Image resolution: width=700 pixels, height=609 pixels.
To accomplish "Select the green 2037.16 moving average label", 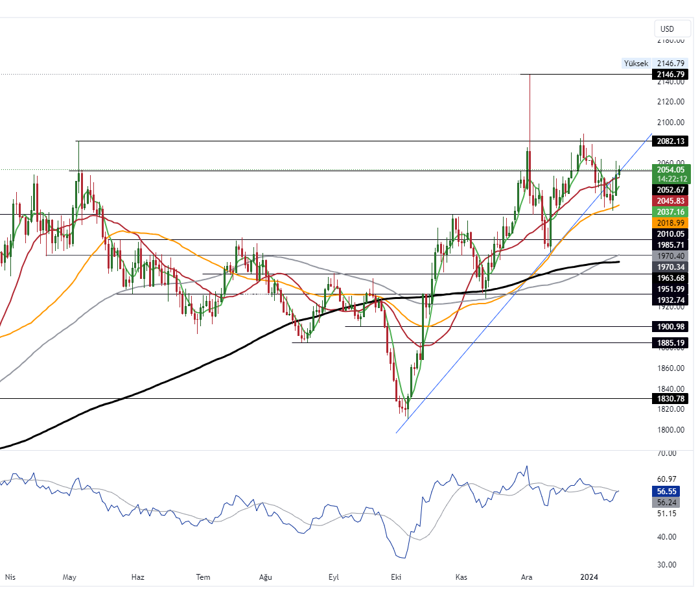I will pyautogui.click(x=670, y=212).
